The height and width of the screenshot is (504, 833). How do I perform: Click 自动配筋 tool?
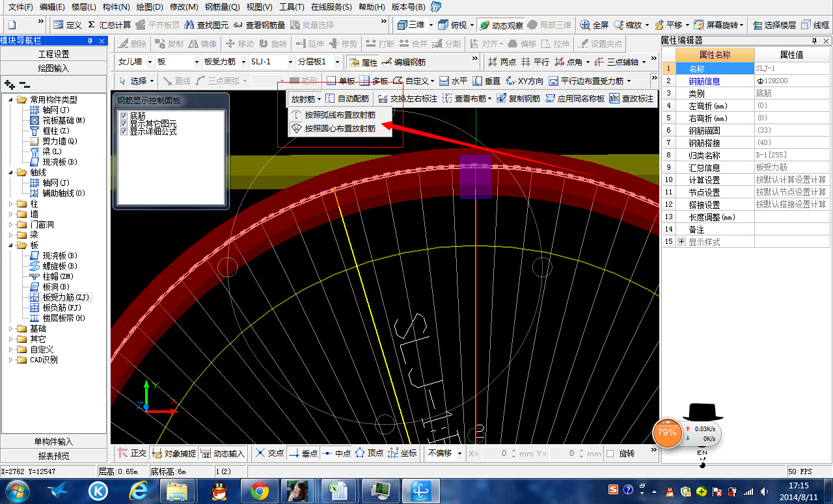click(x=347, y=99)
